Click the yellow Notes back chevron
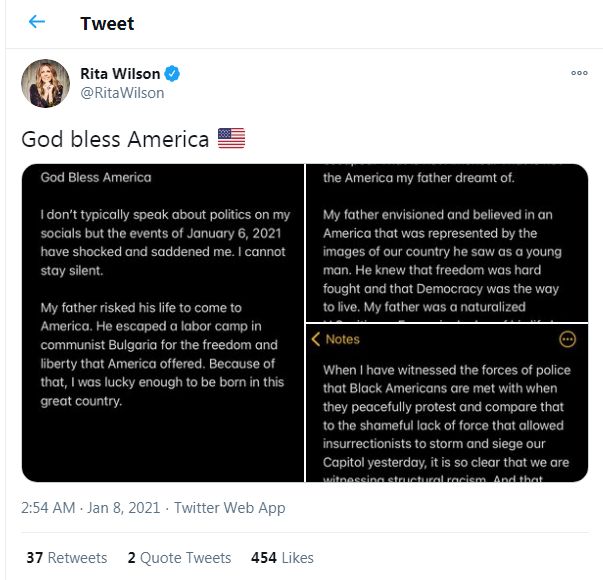 (x=316, y=339)
